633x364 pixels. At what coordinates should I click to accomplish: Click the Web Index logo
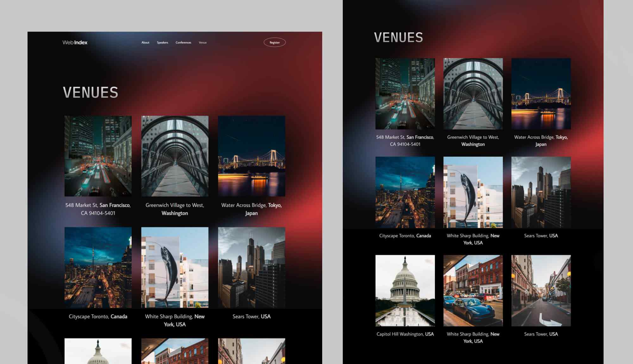[75, 42]
